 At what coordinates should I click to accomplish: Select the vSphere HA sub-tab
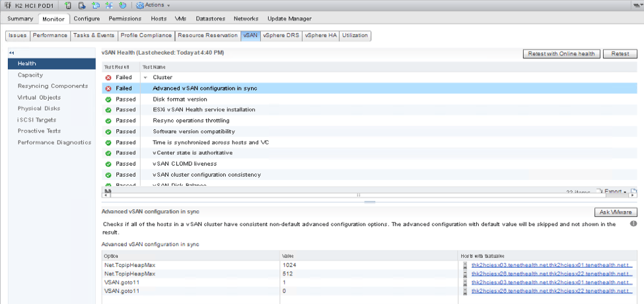321,36
